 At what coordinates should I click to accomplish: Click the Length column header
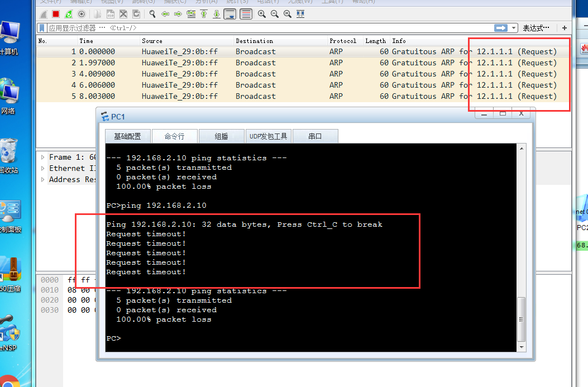(x=376, y=41)
